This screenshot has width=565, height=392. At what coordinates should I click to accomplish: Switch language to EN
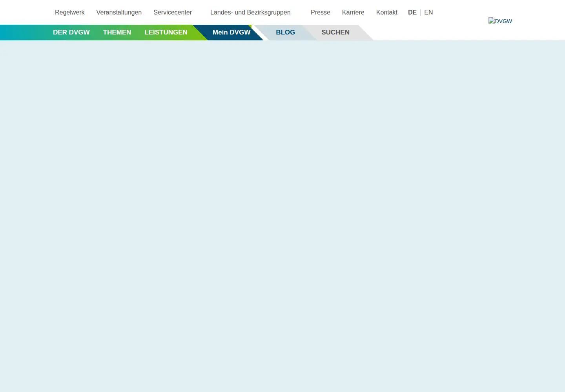(428, 13)
